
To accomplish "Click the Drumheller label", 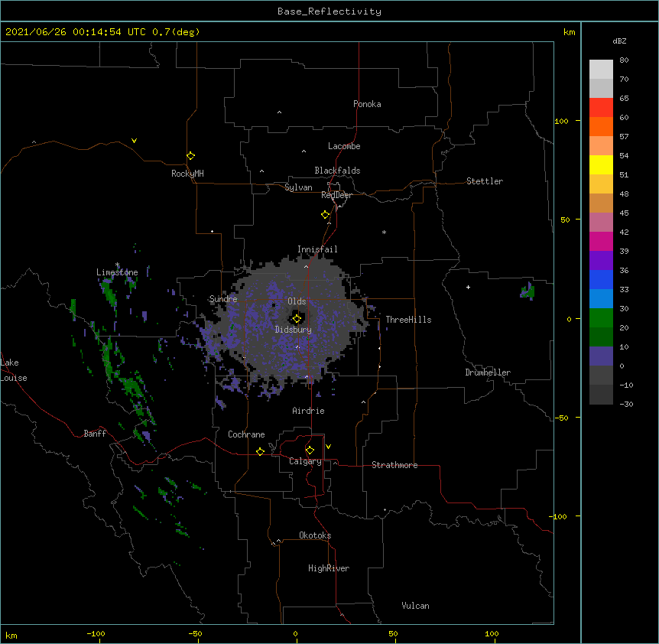I will (488, 372).
